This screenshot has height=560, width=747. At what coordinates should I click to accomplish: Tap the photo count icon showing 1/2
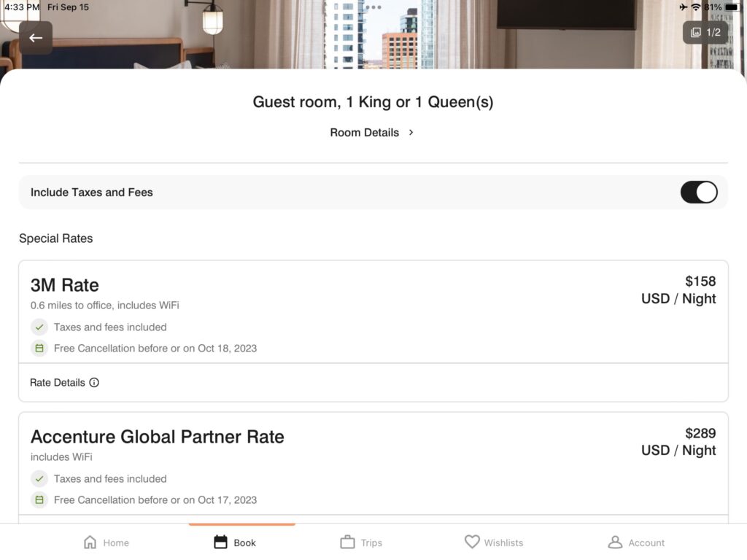point(705,32)
